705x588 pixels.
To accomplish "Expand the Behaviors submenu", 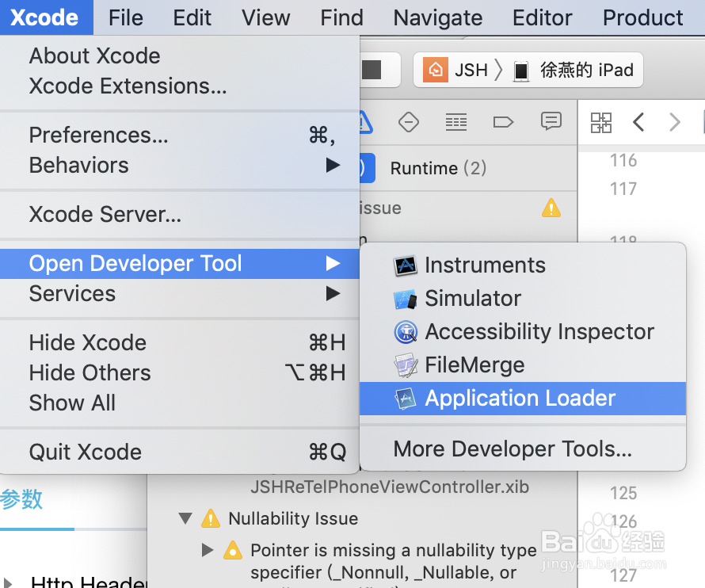I will (x=180, y=165).
